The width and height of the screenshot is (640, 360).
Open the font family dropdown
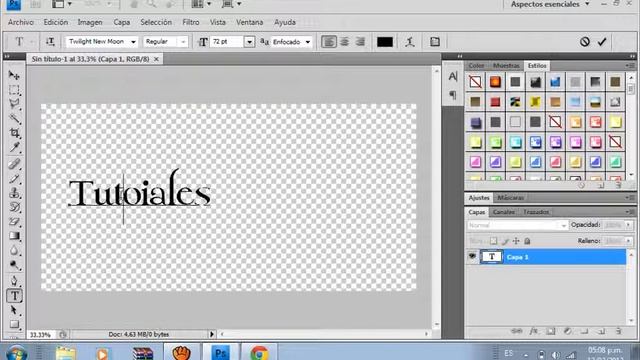tap(133, 42)
